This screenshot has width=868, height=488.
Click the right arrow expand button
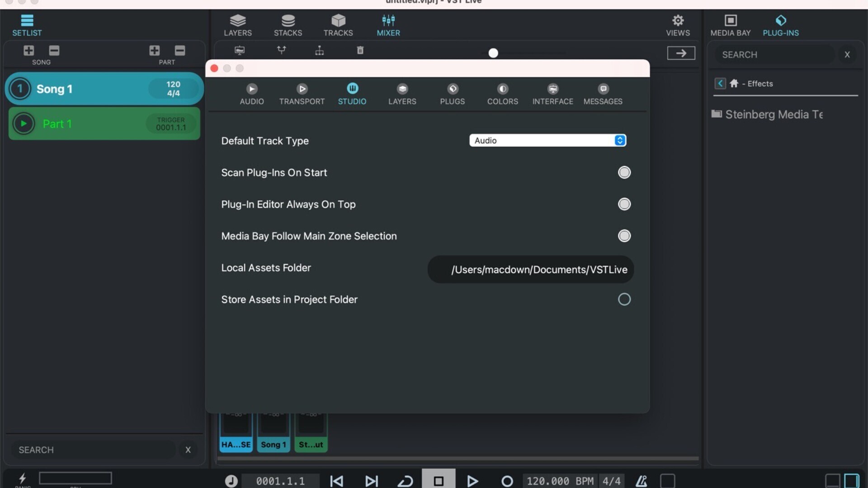tap(681, 53)
